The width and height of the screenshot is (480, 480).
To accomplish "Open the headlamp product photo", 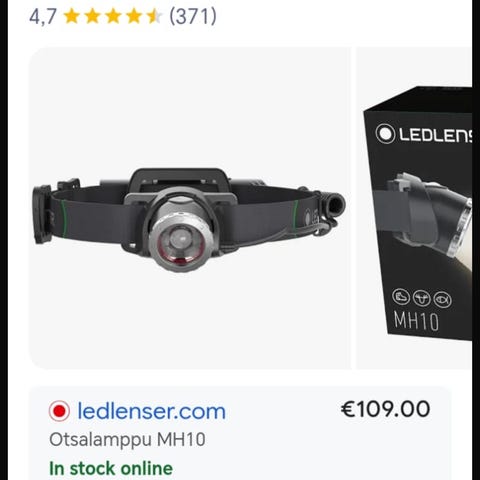I will coord(190,208).
